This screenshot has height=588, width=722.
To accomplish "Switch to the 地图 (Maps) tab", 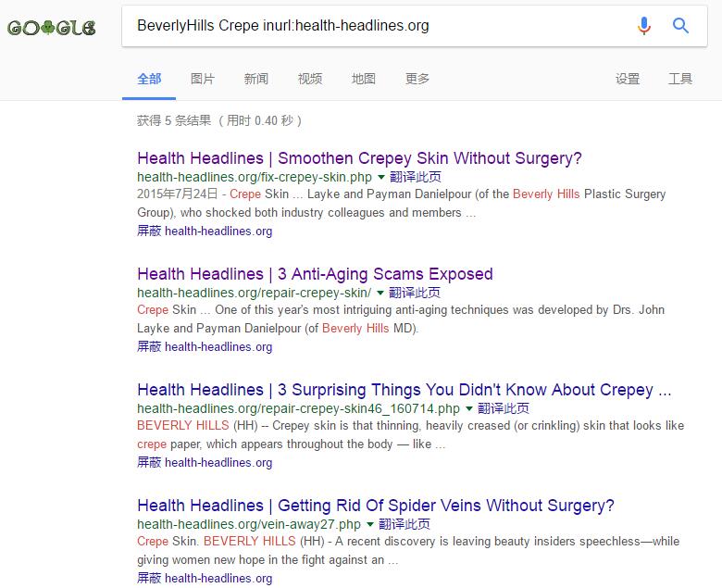I will pyautogui.click(x=364, y=79).
